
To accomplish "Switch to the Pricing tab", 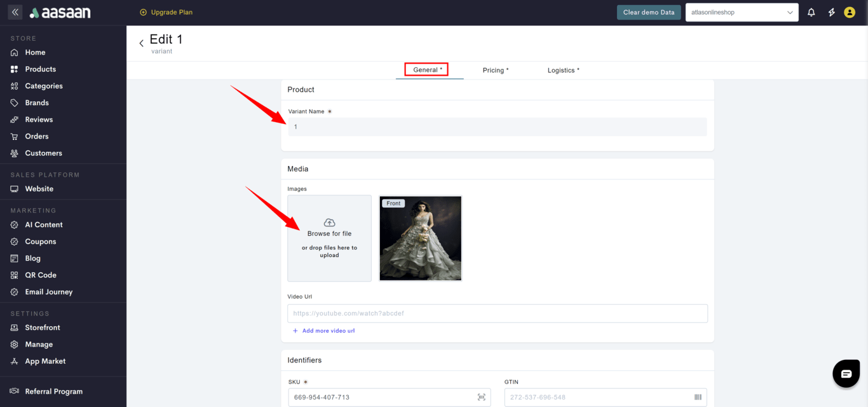I will (x=495, y=70).
